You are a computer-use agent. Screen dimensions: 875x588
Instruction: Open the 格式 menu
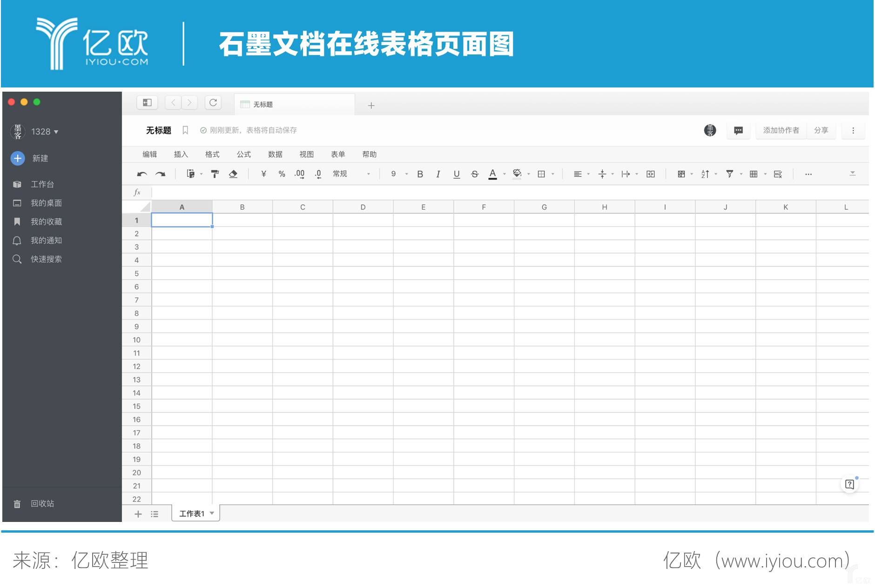pyautogui.click(x=212, y=154)
